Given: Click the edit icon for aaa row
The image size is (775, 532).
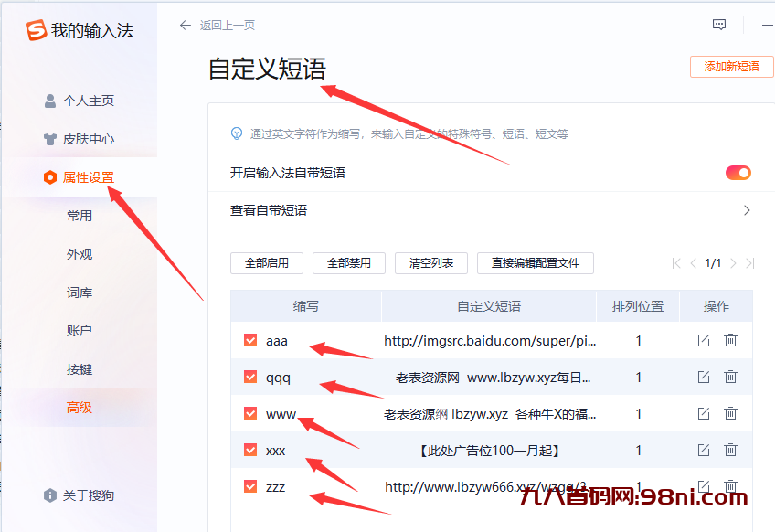Looking at the screenshot, I should pos(703,340).
